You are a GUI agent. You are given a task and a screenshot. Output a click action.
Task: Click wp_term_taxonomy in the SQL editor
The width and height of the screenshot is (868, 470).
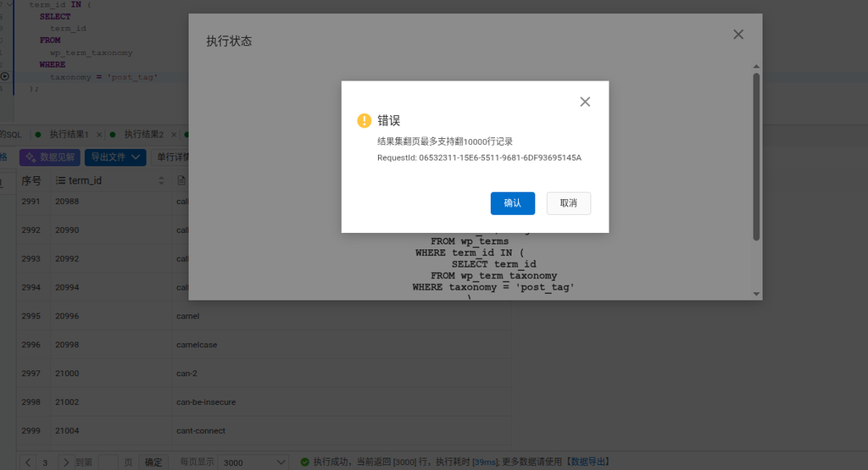[92, 53]
